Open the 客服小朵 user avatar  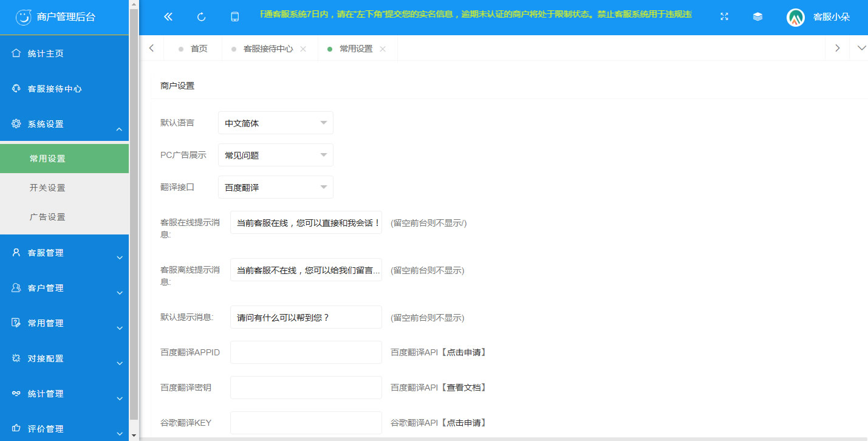click(796, 17)
